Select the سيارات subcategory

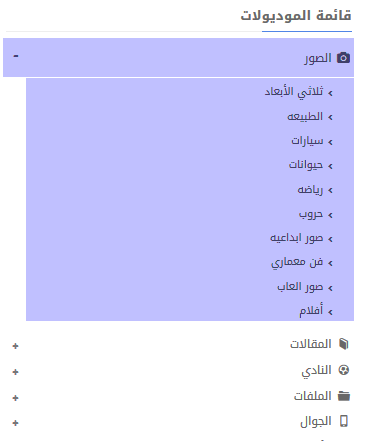tap(307, 141)
